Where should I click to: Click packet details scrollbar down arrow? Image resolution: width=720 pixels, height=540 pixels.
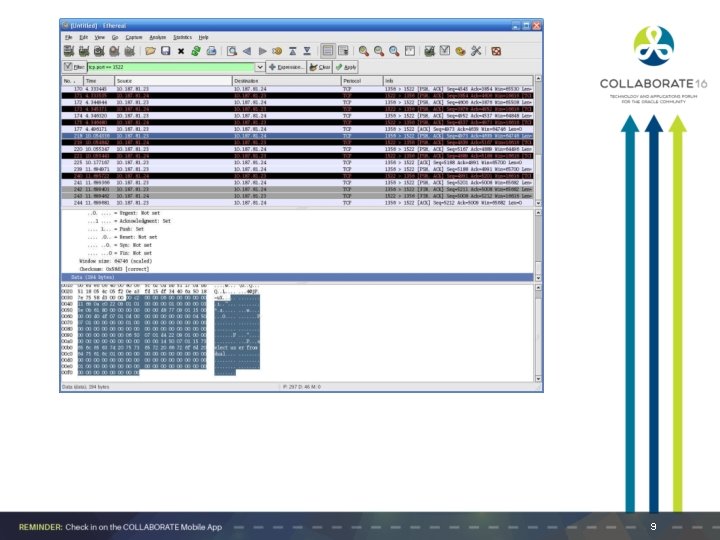538,278
